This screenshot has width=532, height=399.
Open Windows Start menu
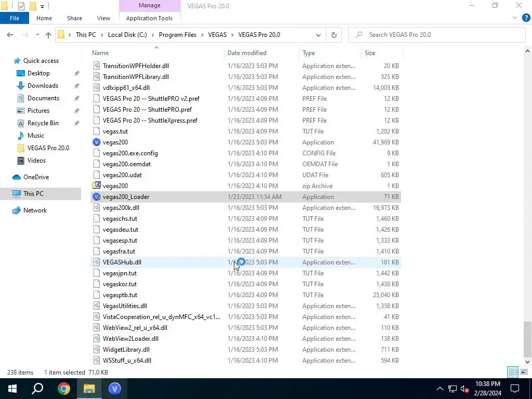(12, 389)
